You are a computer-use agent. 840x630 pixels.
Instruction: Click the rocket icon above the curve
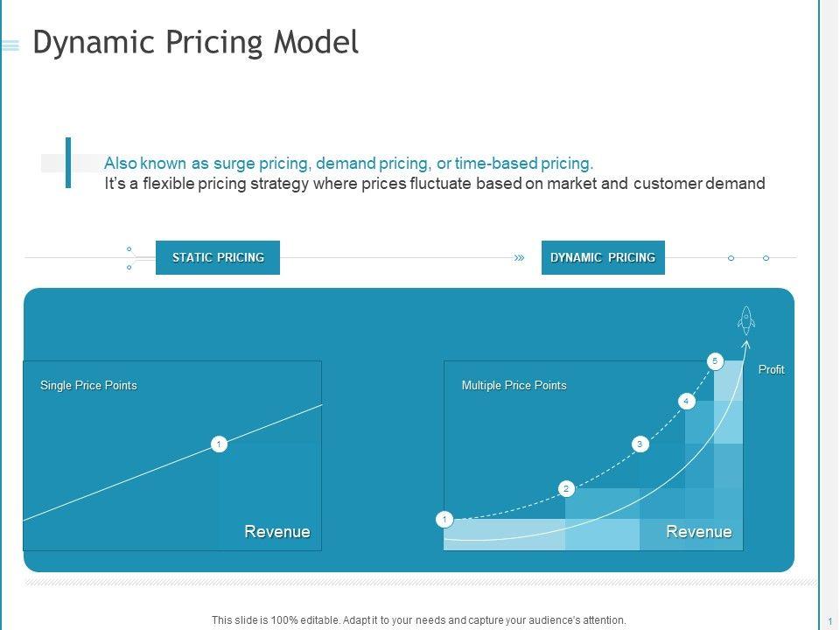tap(745, 320)
